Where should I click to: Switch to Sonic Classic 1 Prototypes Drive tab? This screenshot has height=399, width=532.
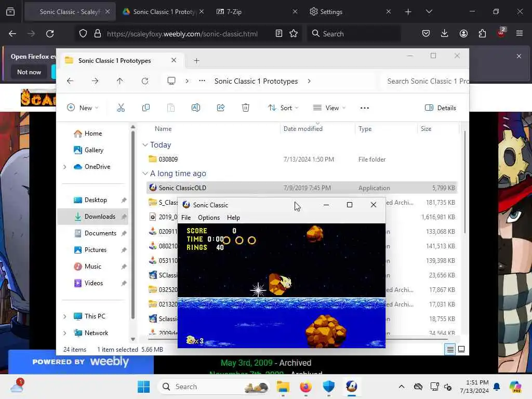click(x=163, y=12)
